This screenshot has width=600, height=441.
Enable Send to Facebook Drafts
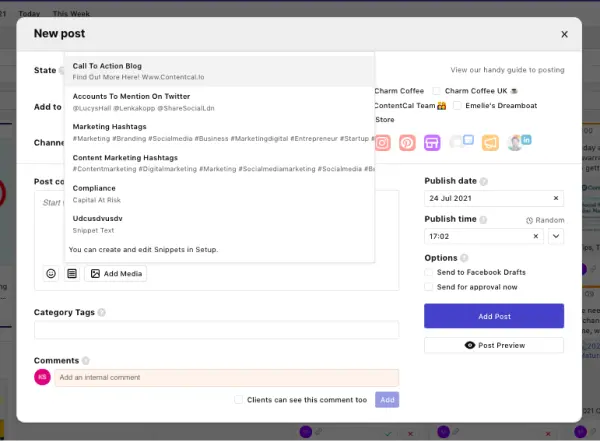point(429,272)
